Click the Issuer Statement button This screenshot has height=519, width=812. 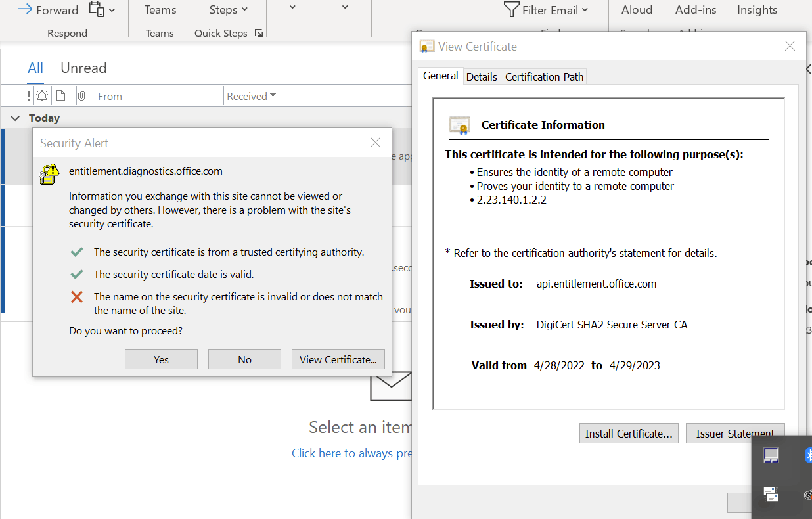click(735, 433)
